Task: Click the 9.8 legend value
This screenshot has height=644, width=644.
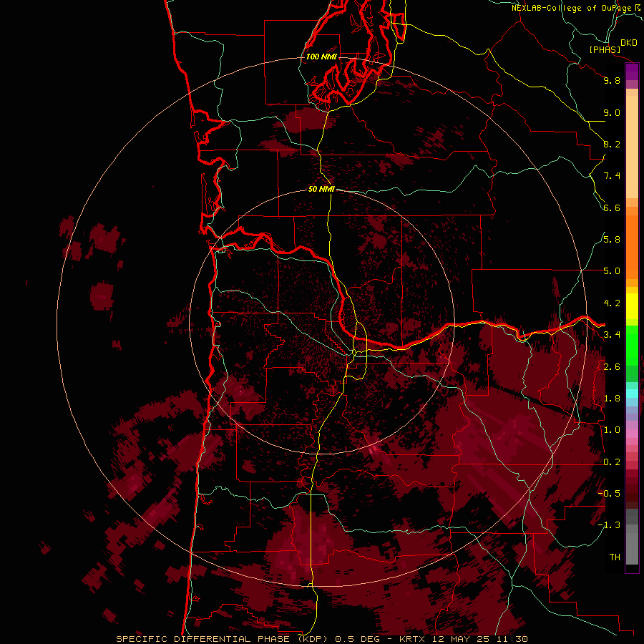Action: [612, 80]
